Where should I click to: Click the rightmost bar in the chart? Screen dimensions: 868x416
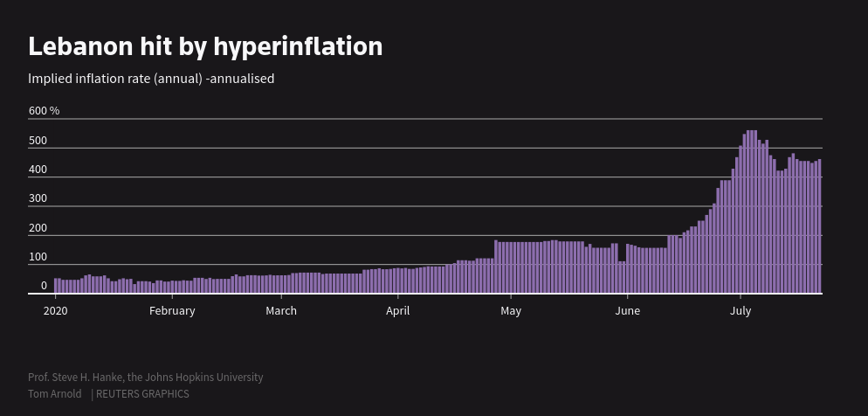(x=819, y=227)
